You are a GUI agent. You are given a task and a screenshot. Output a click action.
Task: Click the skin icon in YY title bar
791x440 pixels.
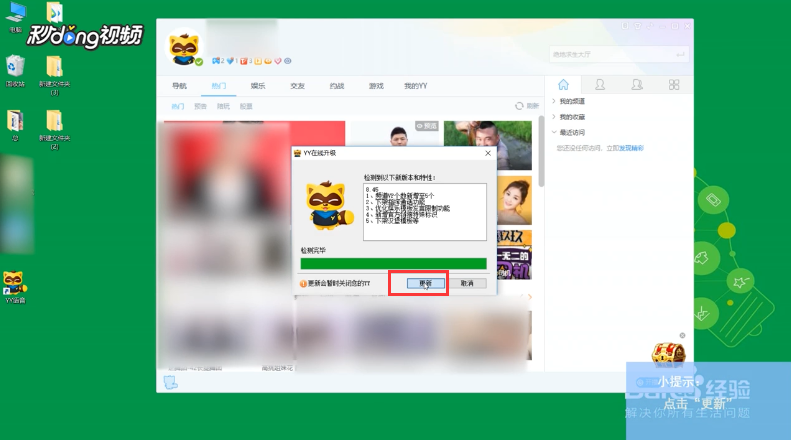click(x=638, y=26)
